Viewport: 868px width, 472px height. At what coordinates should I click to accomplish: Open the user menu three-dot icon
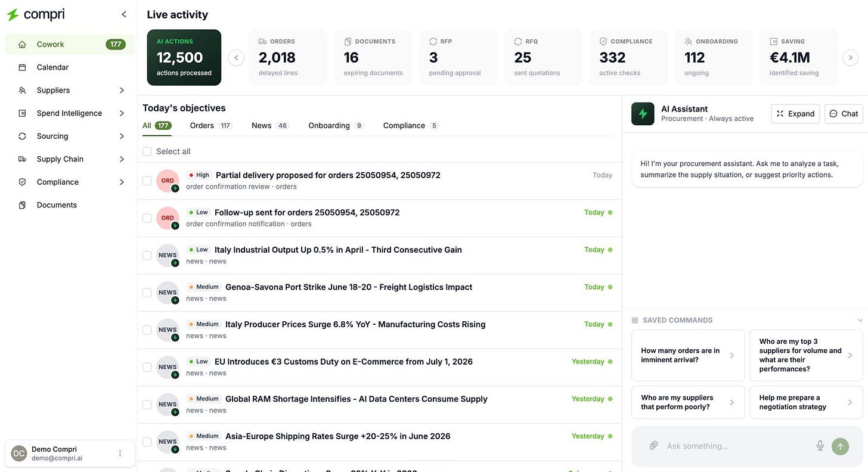click(120, 453)
